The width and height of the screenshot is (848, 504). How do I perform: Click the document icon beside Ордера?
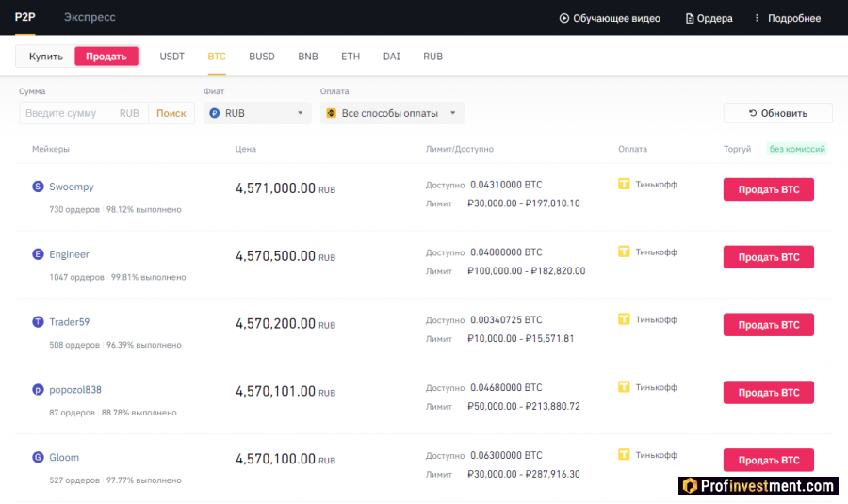690,19
